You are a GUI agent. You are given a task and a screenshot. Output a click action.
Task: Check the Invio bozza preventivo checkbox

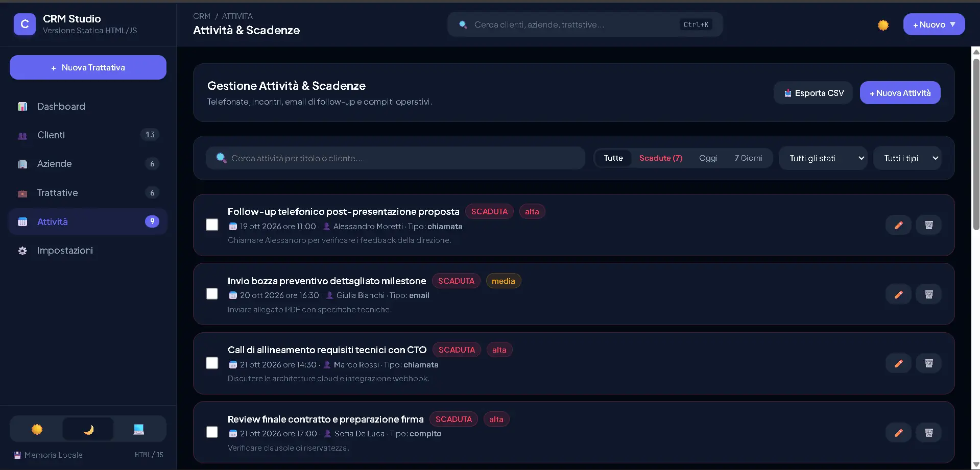(212, 294)
